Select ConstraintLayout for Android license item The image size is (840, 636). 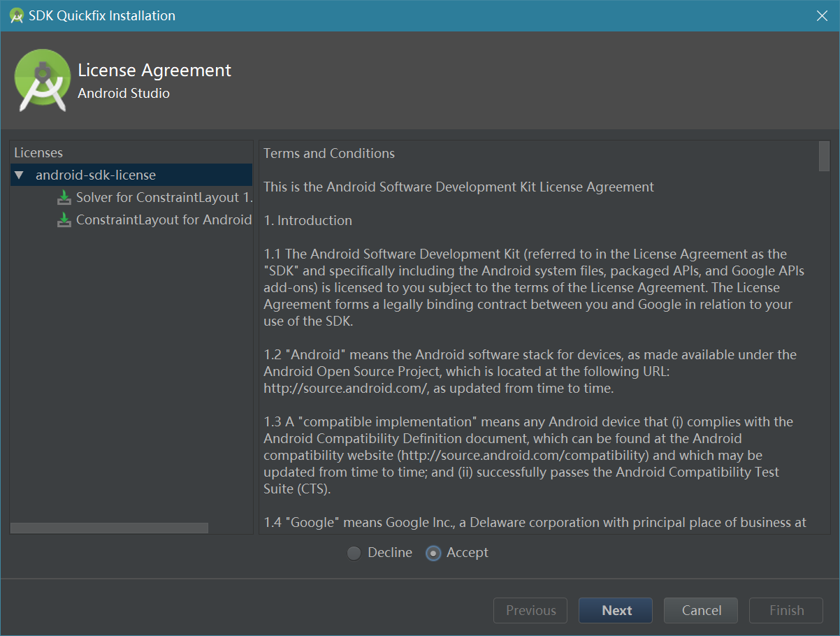click(164, 220)
